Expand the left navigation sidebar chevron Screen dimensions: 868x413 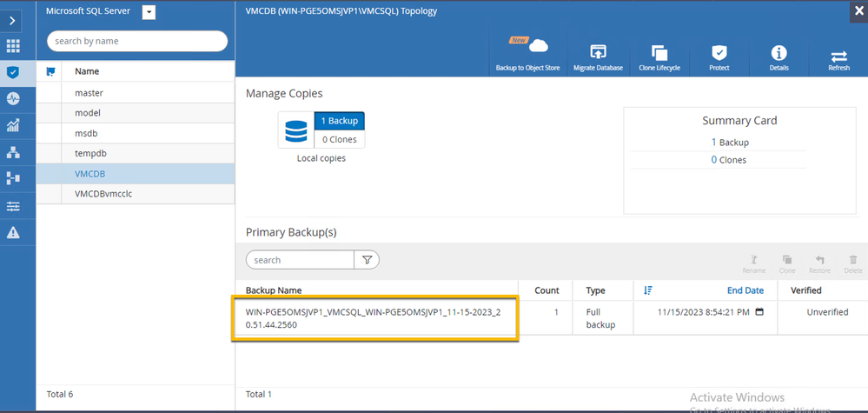(x=13, y=18)
